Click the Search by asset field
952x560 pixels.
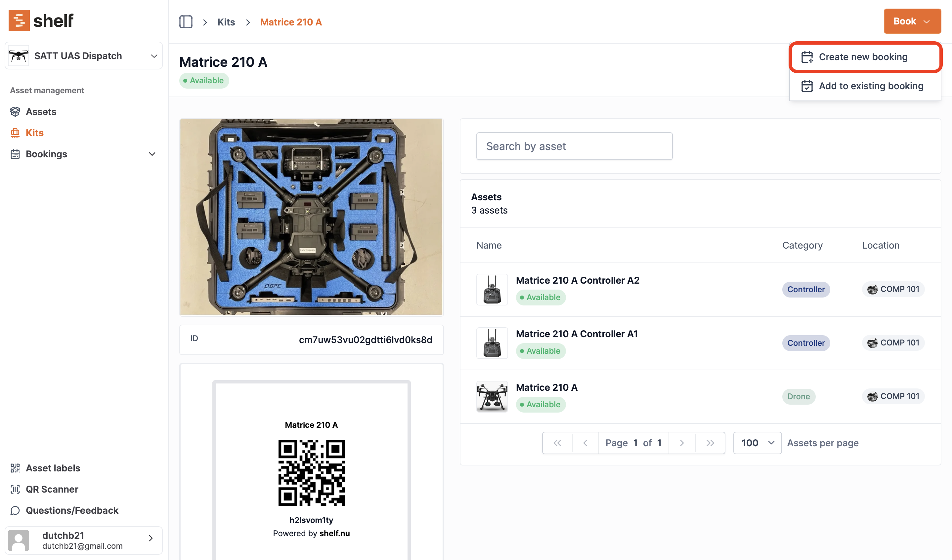coord(574,146)
